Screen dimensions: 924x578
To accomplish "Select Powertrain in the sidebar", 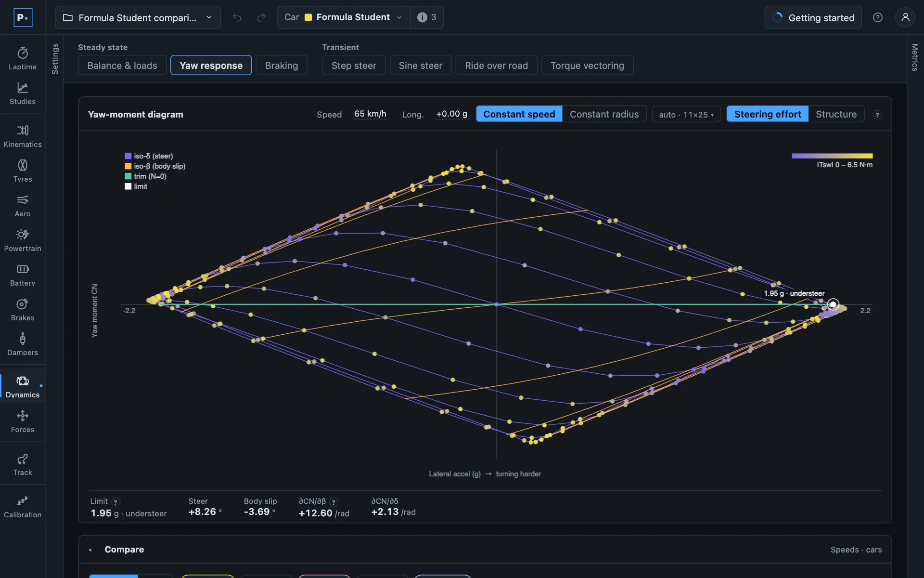I will pyautogui.click(x=23, y=240).
